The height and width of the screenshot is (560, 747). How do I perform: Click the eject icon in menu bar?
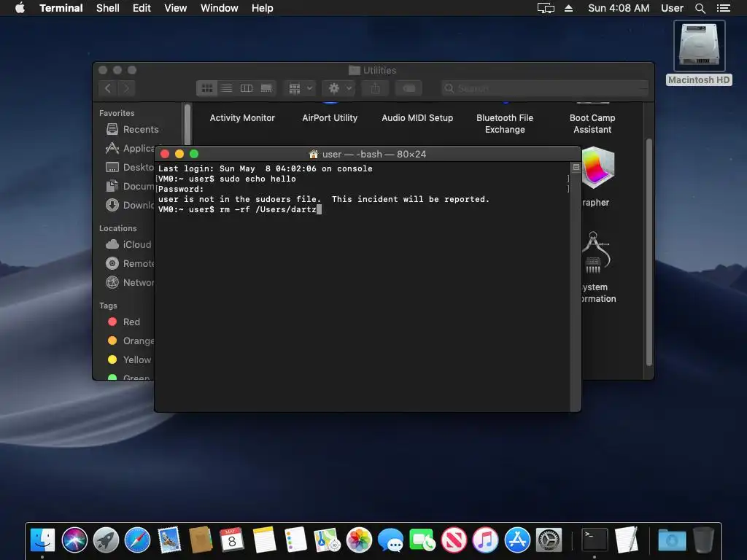pos(568,8)
